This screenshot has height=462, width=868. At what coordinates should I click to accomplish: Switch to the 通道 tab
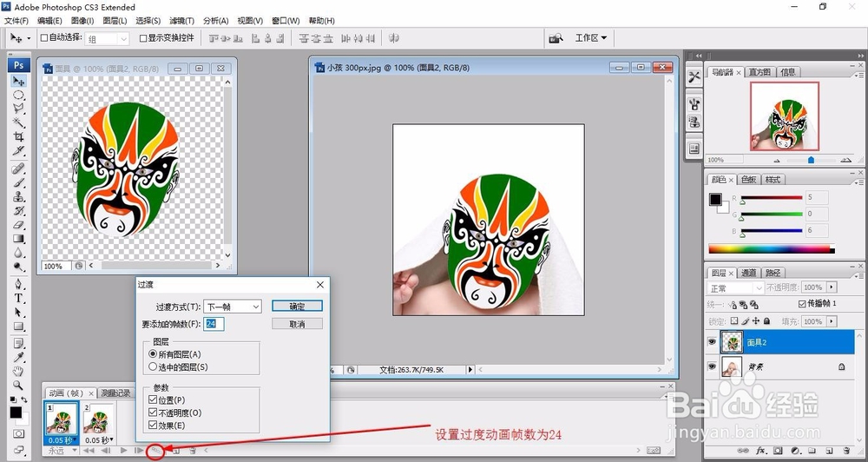(748, 273)
